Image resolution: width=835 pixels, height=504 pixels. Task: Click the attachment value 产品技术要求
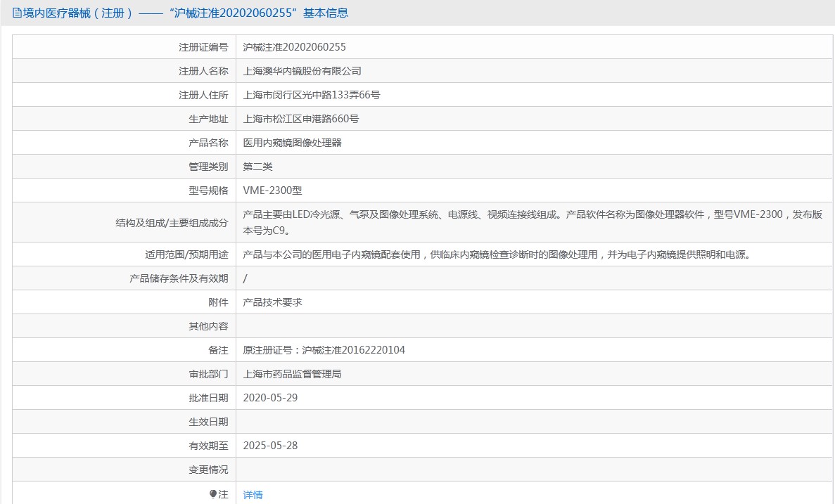272,302
